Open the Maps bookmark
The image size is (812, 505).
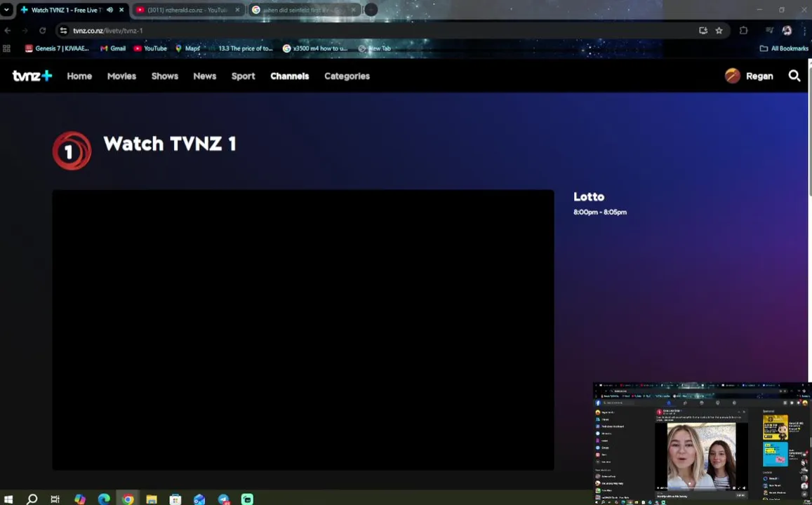[x=187, y=48]
